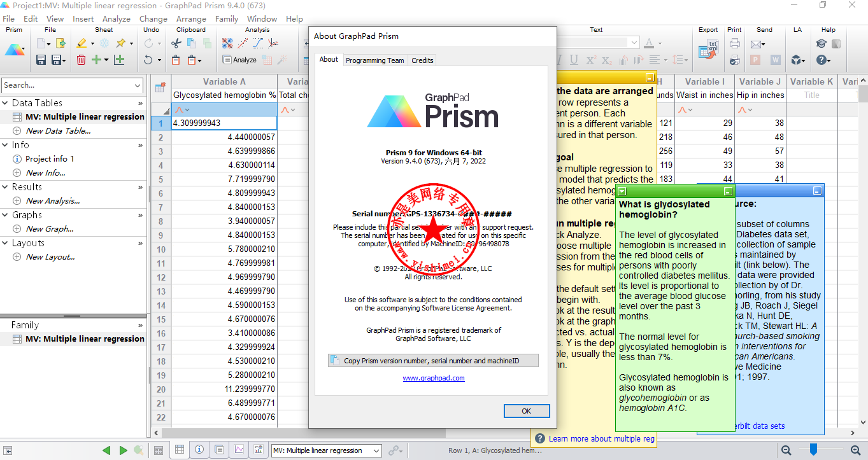The height and width of the screenshot is (460, 868).
Task: Open the new file dropdown arrow
Action: tap(49, 44)
